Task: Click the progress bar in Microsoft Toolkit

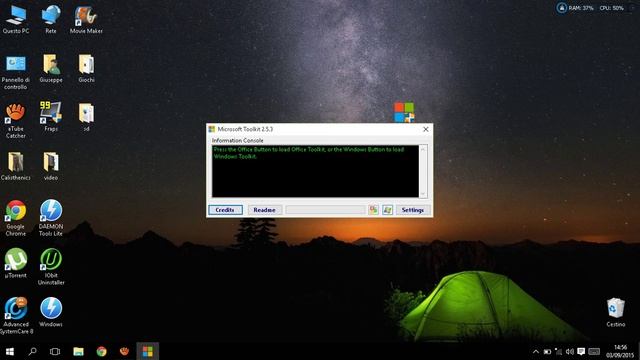Action: 325,210
